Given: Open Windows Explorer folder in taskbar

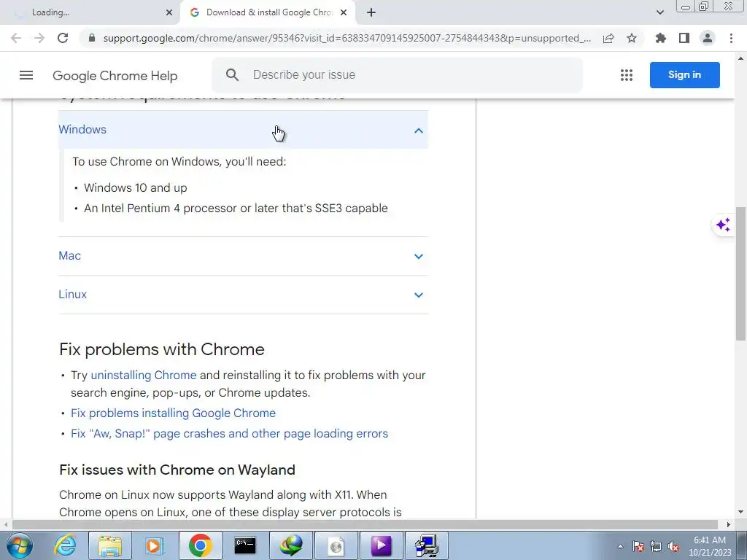Looking at the screenshot, I should [110, 545].
